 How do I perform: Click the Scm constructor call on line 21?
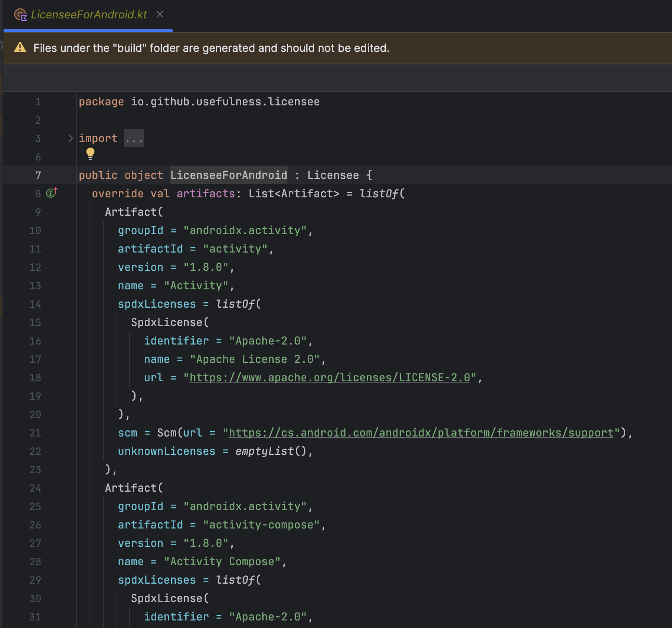tap(167, 433)
